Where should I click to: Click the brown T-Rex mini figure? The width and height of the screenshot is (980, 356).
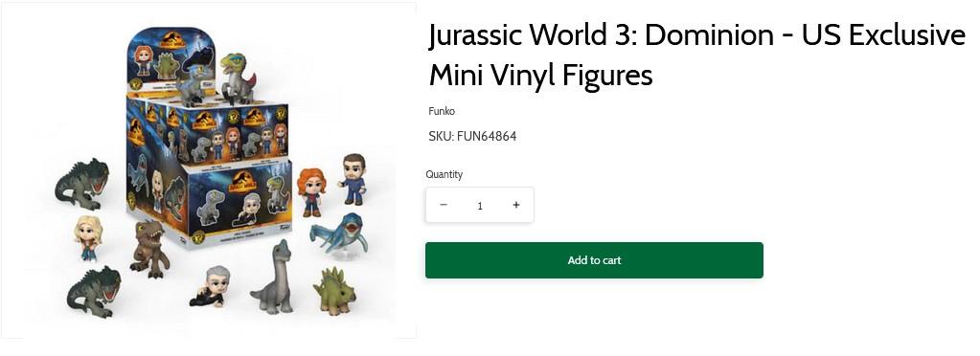(x=149, y=248)
